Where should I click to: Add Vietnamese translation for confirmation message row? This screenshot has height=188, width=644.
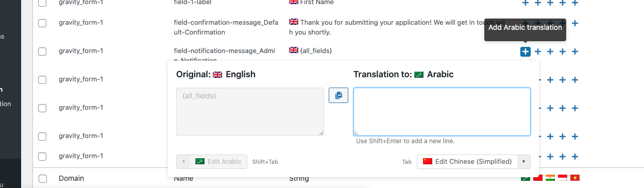click(575, 23)
